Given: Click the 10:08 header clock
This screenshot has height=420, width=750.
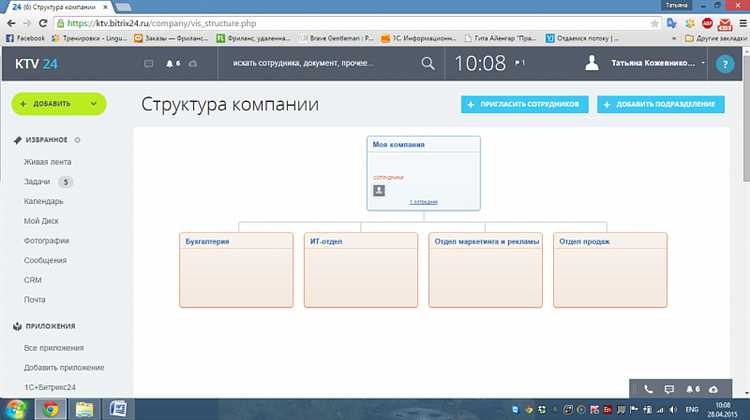Looking at the screenshot, I should 480,63.
